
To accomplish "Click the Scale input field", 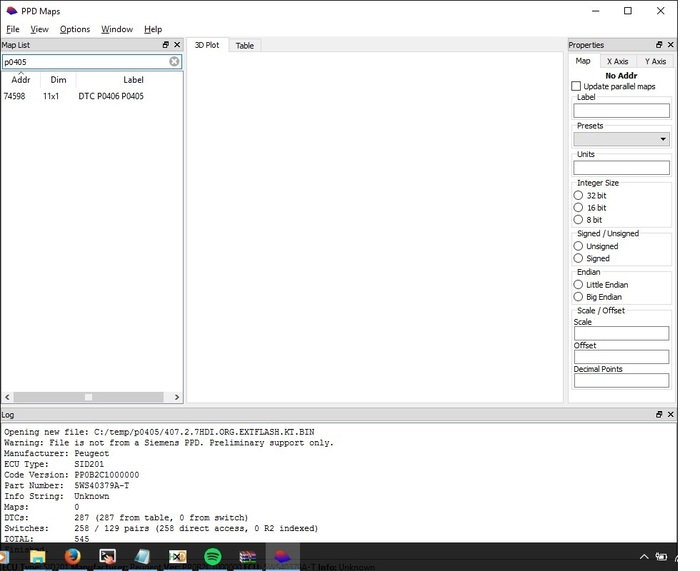I will (621, 334).
